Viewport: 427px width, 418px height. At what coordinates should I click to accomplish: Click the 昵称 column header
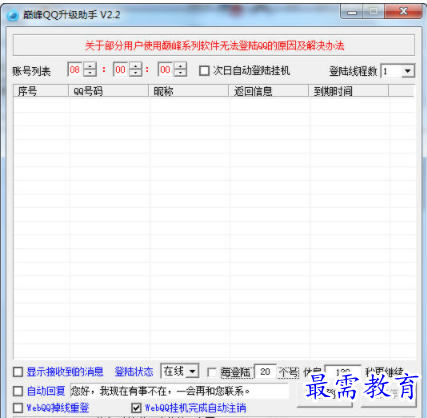coord(189,91)
